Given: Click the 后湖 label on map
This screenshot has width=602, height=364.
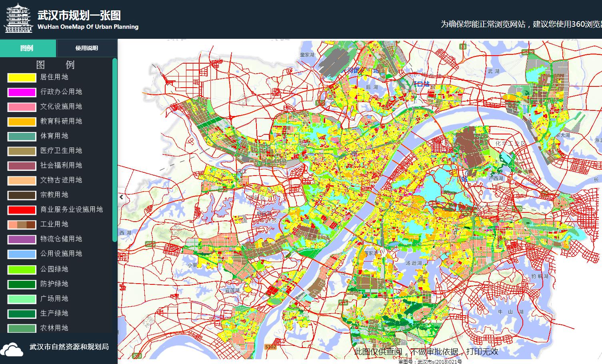Looking at the screenshot, I should click(x=372, y=87).
